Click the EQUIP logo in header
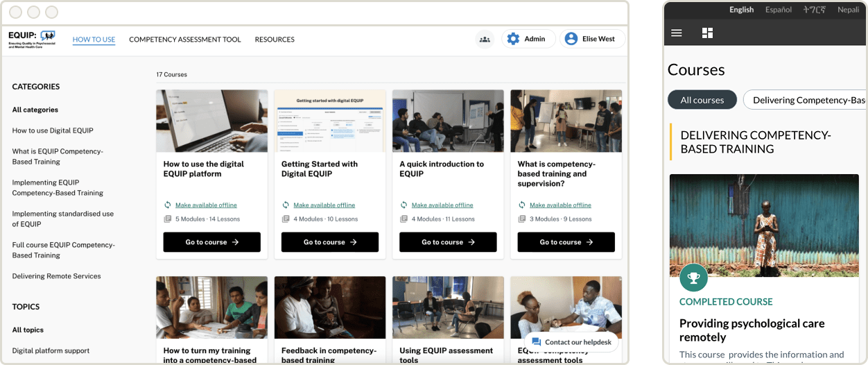The width and height of the screenshot is (868, 365). (x=32, y=39)
